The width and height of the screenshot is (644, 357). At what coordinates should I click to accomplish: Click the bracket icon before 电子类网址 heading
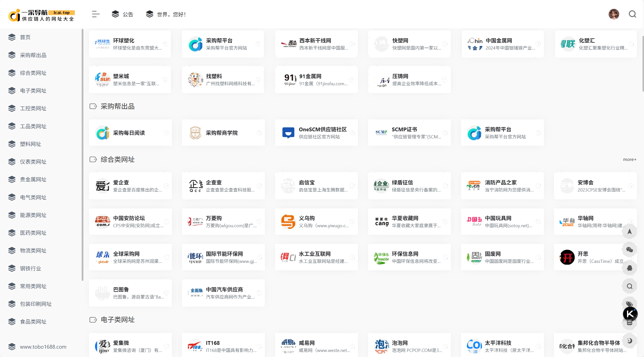click(93, 320)
